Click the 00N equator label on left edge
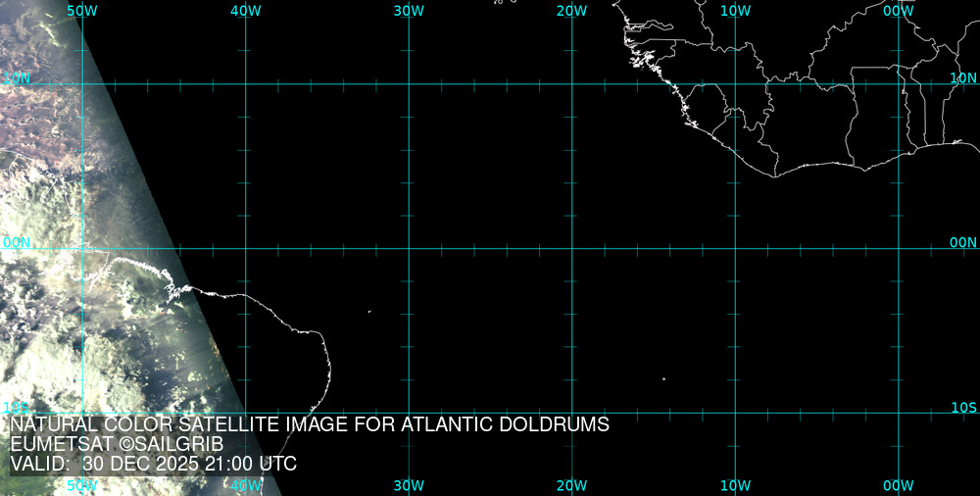 point(17,242)
